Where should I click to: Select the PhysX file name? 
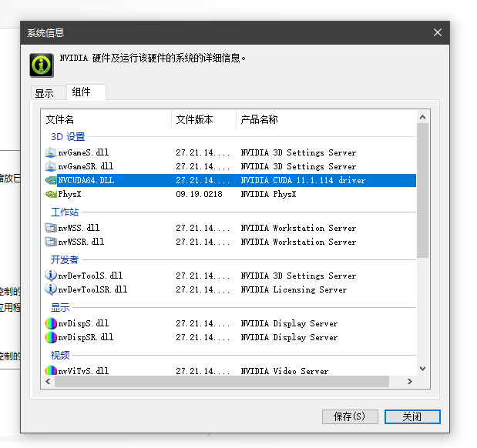69,194
